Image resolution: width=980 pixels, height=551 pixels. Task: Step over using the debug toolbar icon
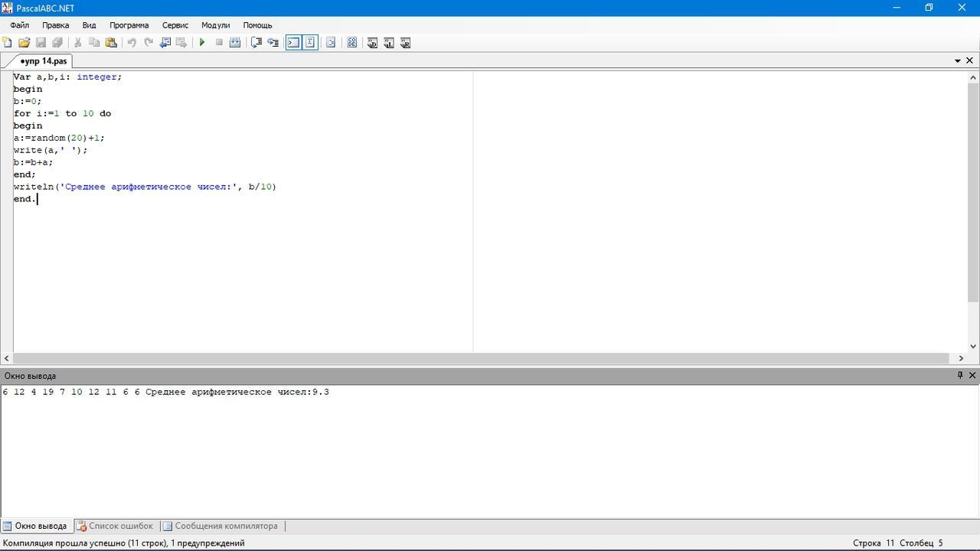256,43
